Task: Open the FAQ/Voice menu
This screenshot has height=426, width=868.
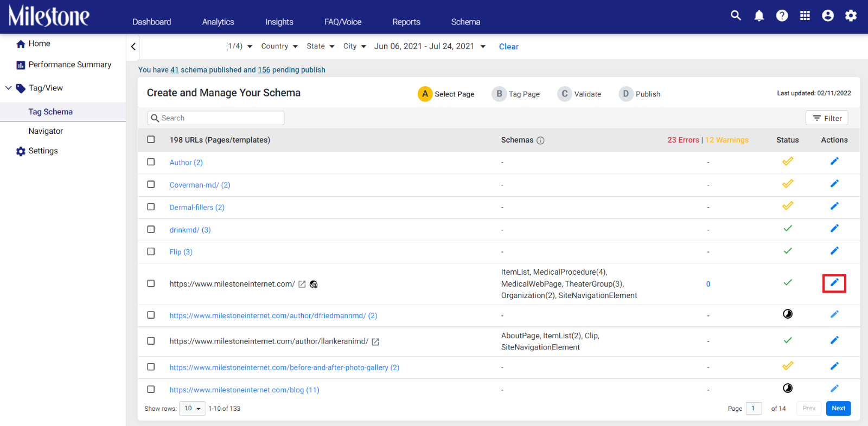Action: pos(343,22)
